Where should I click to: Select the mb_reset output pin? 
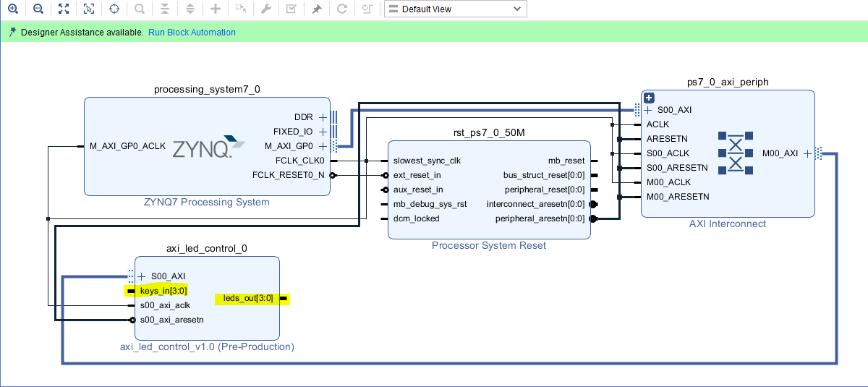click(x=566, y=161)
